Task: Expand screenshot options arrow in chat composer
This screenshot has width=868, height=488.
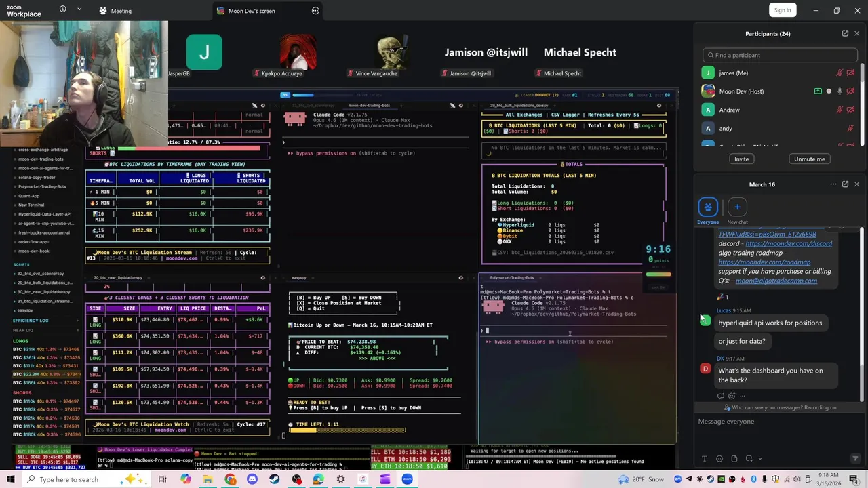Action: [759, 459]
